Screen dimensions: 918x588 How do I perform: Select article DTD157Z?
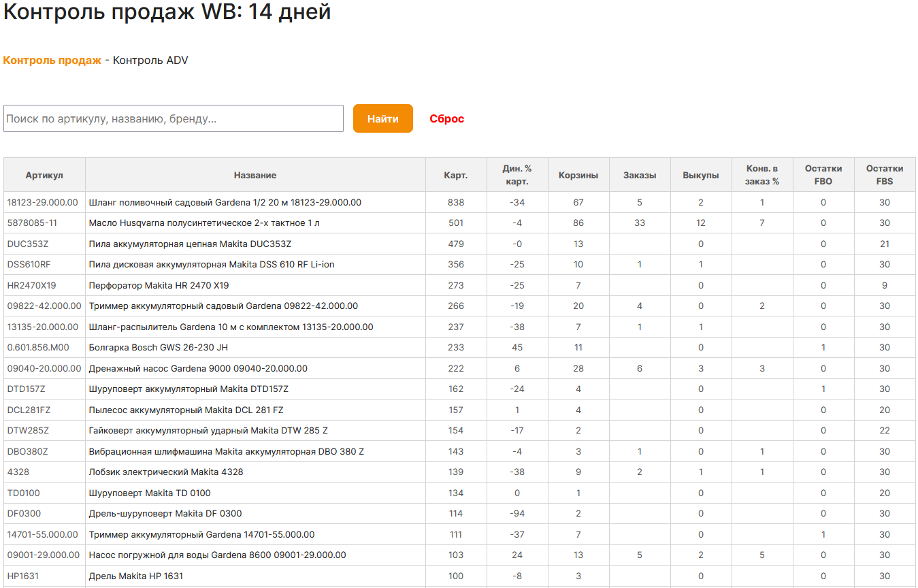(x=27, y=389)
